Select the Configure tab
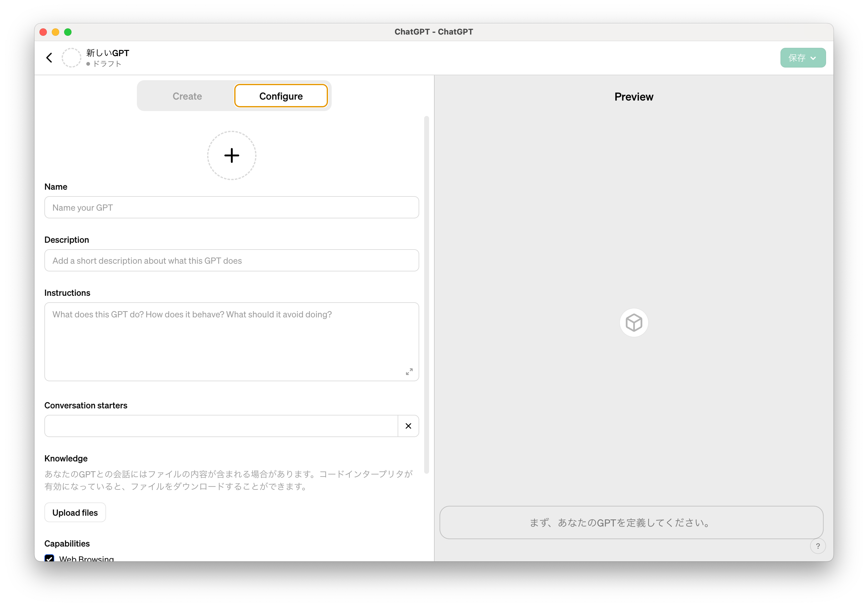The height and width of the screenshot is (607, 868). [281, 96]
